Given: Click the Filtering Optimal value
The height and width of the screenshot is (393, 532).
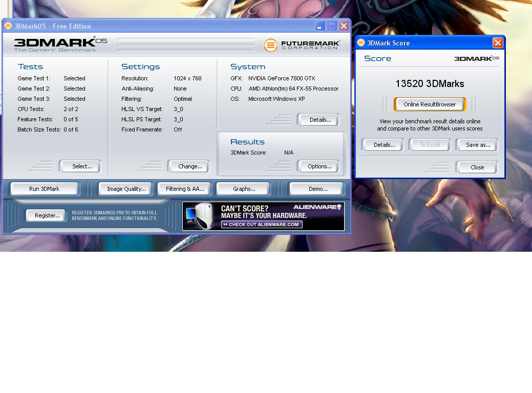Looking at the screenshot, I should click(182, 99).
